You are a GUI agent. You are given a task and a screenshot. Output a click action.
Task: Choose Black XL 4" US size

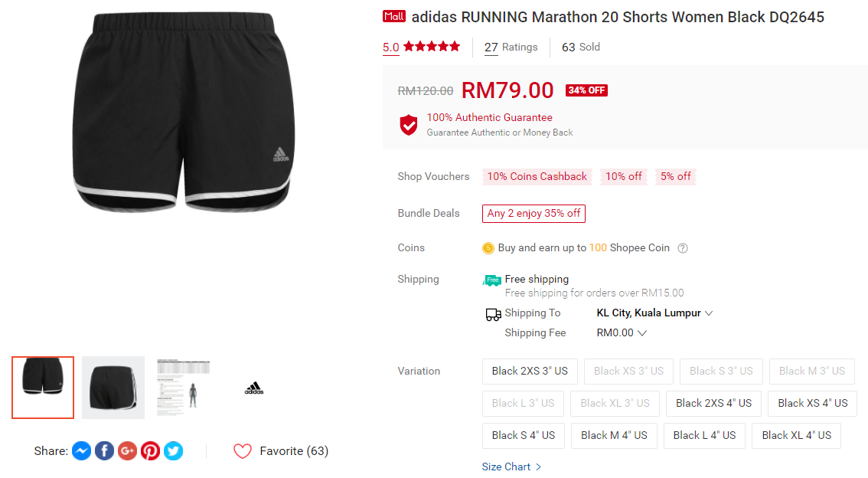pos(796,435)
